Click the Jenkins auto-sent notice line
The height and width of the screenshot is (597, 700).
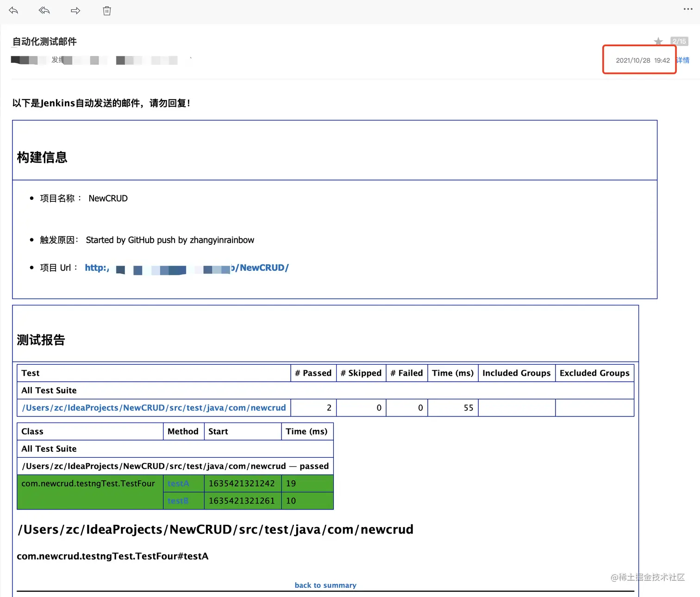tap(101, 103)
